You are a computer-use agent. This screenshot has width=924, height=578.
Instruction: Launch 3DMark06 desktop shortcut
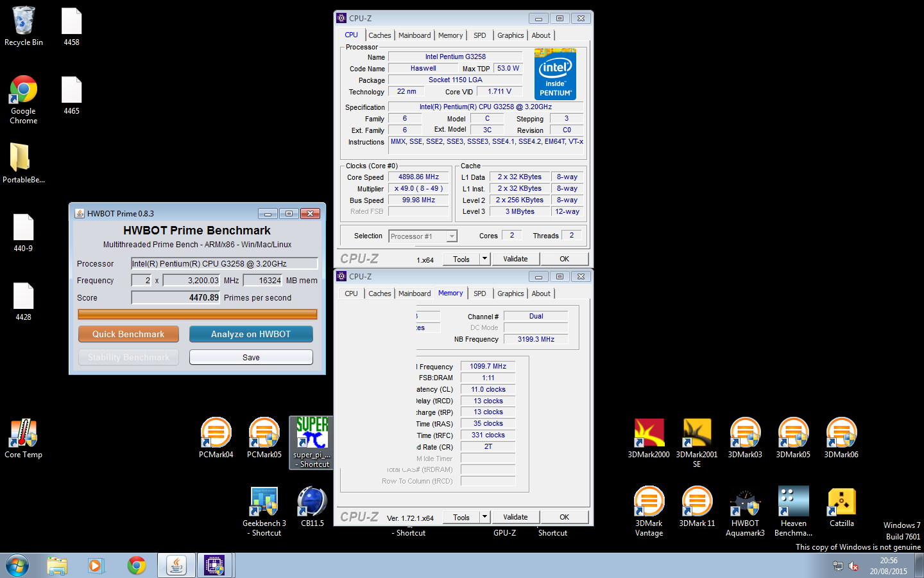[x=841, y=438]
